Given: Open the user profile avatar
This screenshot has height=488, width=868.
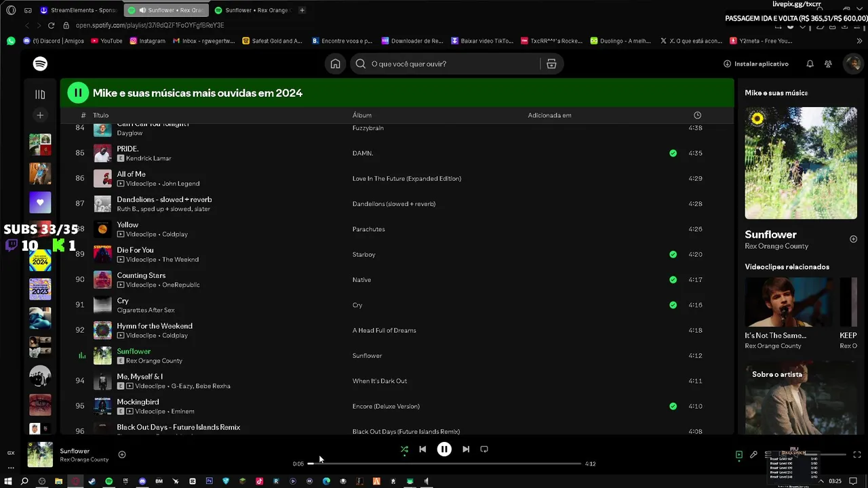Looking at the screenshot, I should point(853,64).
